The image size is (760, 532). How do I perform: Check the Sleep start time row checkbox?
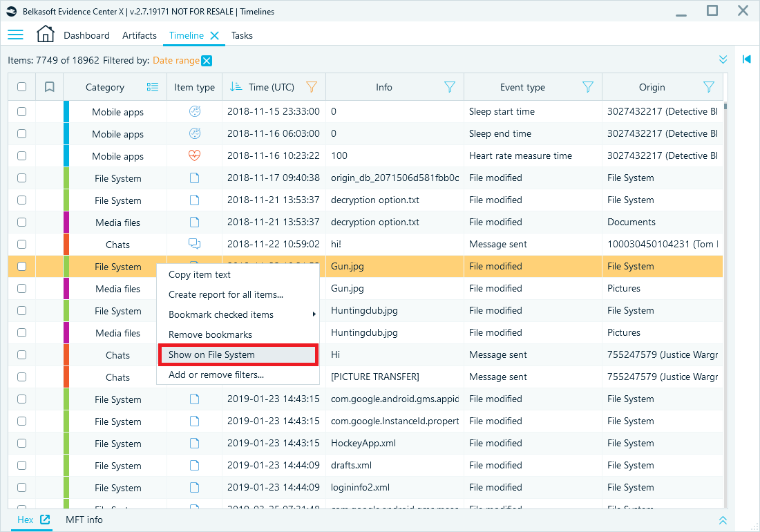(22, 111)
